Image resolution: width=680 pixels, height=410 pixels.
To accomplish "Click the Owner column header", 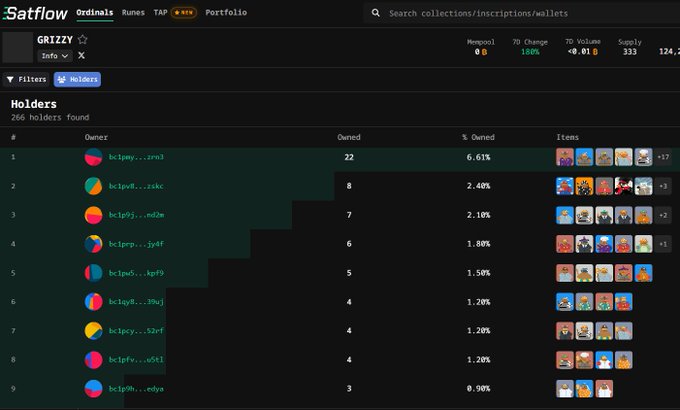I will (x=96, y=137).
